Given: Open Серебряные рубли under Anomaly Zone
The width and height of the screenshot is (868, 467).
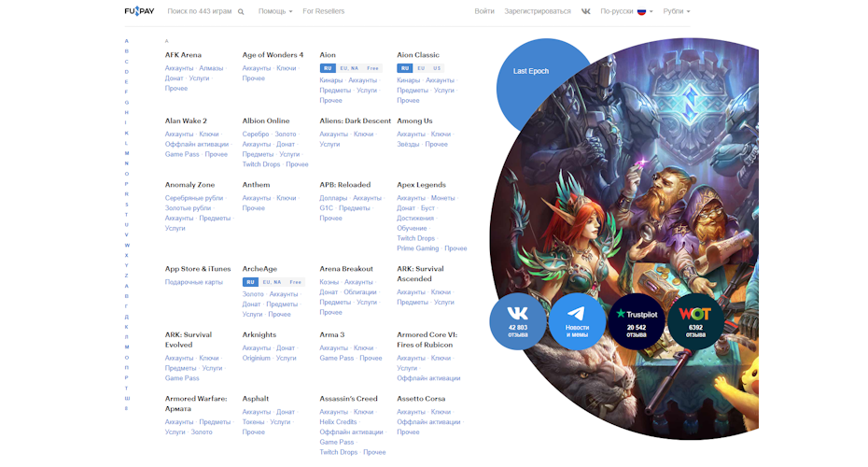Looking at the screenshot, I should 194,198.
